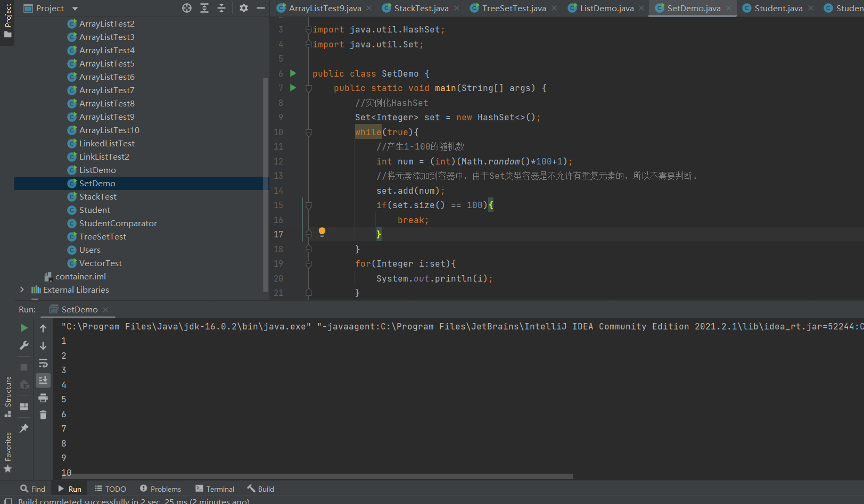Toggle the Project side tool stripe
Viewport: 864px width, 504px height.
(7, 21)
